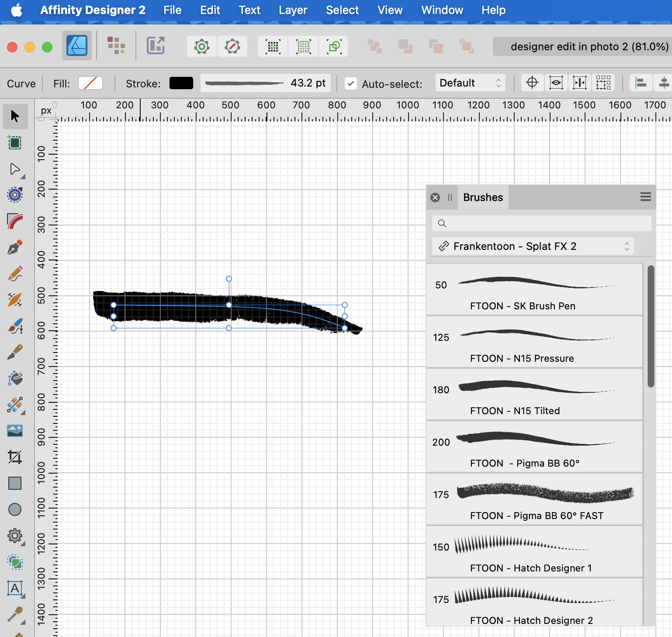Toggle the arrows-toward-a-centre-line button after the eye icon
Viewport: 672px width, 637px height.
coord(580,83)
